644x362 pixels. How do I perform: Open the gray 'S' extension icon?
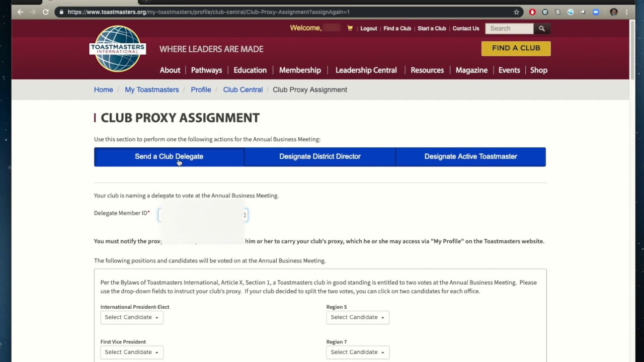[x=557, y=12]
